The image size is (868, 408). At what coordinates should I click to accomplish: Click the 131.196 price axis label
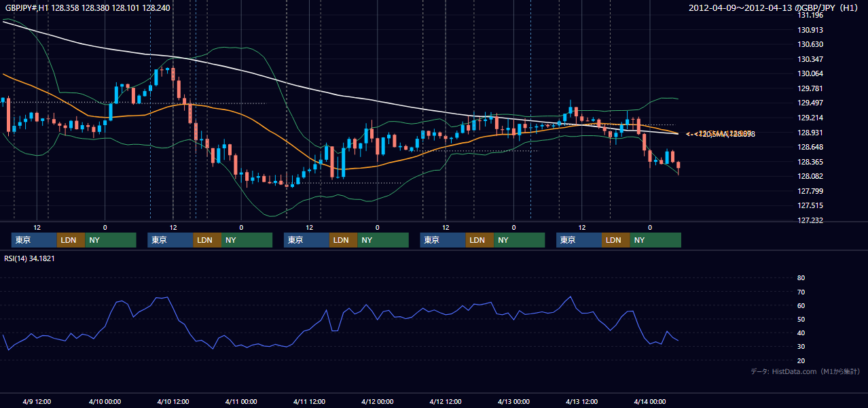click(x=810, y=15)
